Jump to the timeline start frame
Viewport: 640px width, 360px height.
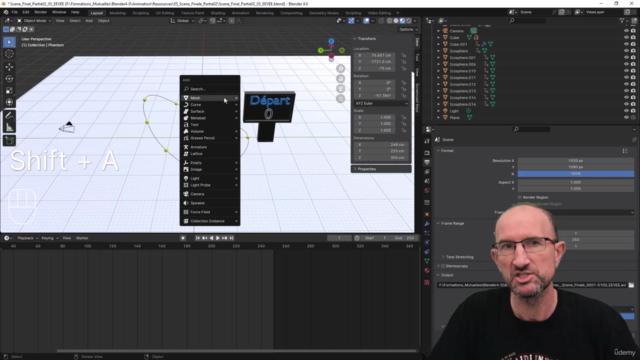coord(198,238)
